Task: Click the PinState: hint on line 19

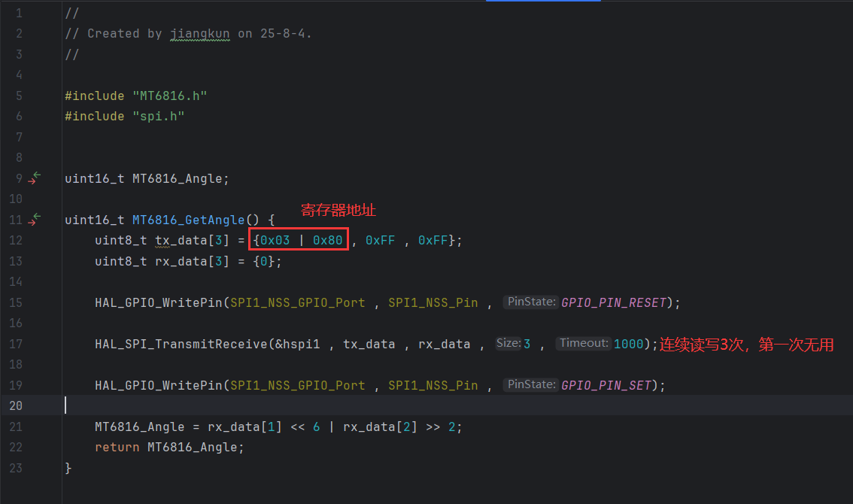Action: pyautogui.click(x=531, y=384)
